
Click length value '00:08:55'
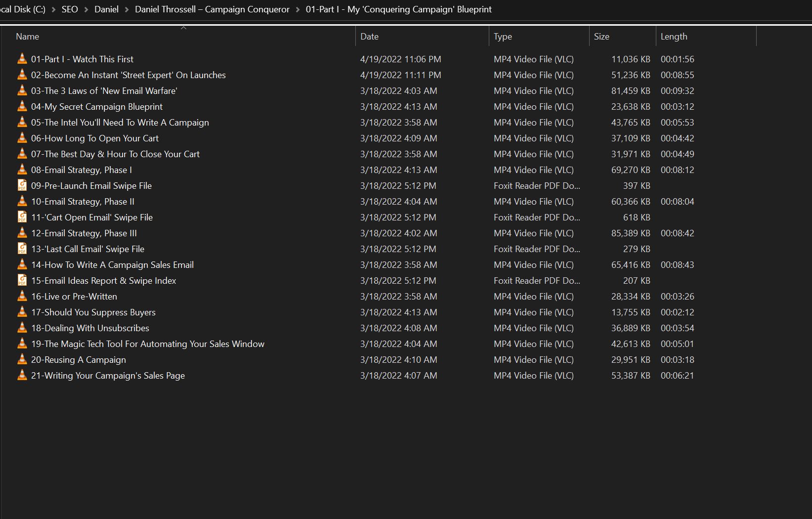(678, 75)
